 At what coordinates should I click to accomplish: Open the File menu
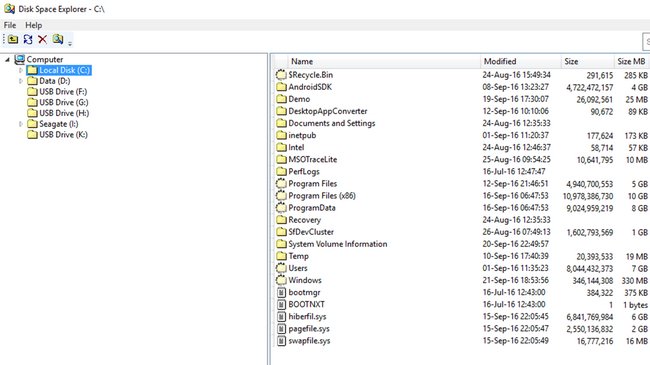(10, 25)
